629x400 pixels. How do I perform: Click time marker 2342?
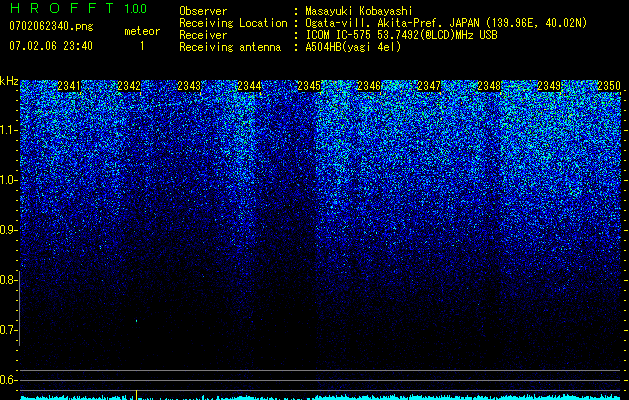tap(129, 86)
